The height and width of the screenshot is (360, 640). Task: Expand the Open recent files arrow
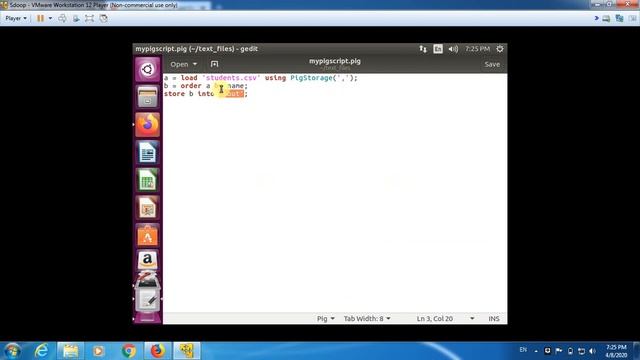(x=195, y=64)
